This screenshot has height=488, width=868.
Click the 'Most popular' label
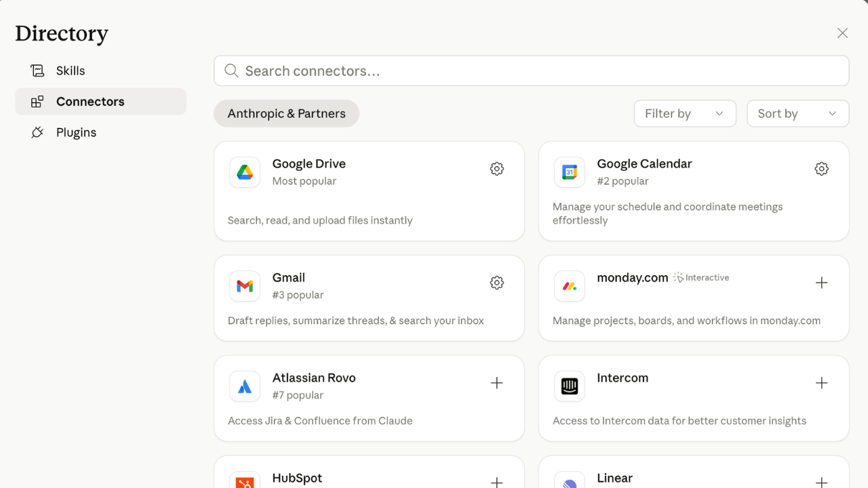304,181
